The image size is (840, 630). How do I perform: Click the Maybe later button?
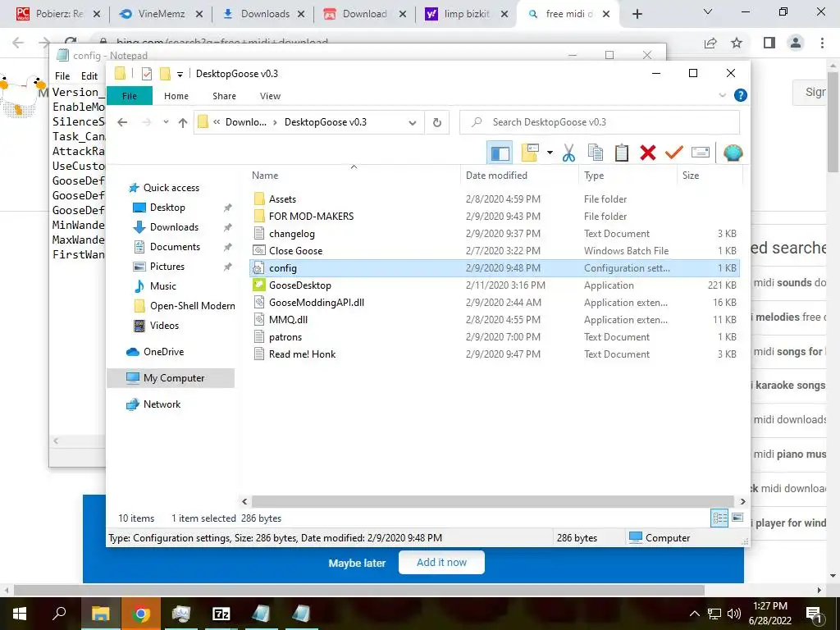click(357, 563)
